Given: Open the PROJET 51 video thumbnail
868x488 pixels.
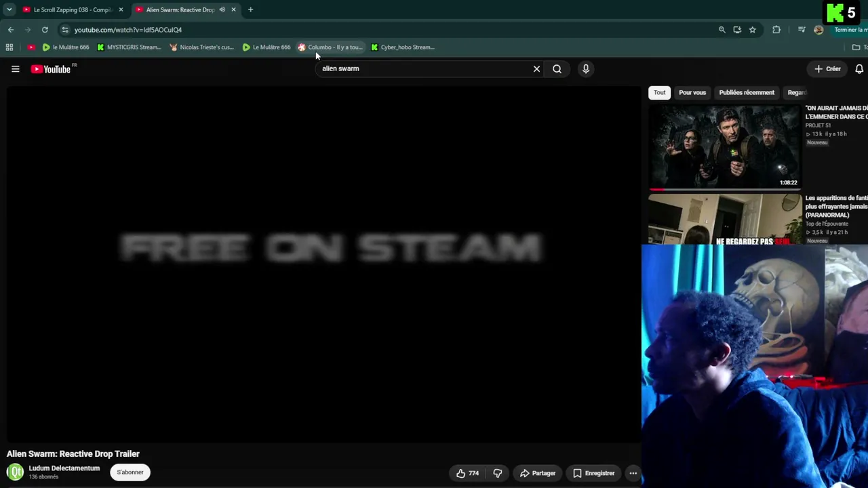Looking at the screenshot, I should pos(725,146).
